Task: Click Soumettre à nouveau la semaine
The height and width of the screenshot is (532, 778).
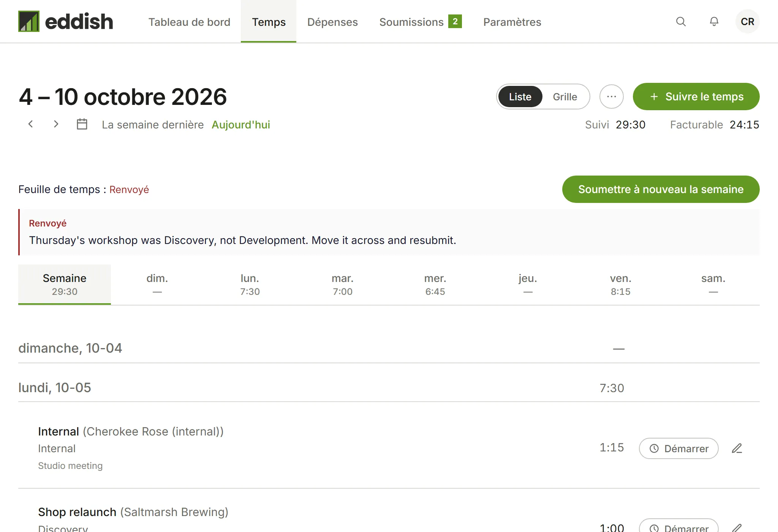Action: click(x=661, y=189)
